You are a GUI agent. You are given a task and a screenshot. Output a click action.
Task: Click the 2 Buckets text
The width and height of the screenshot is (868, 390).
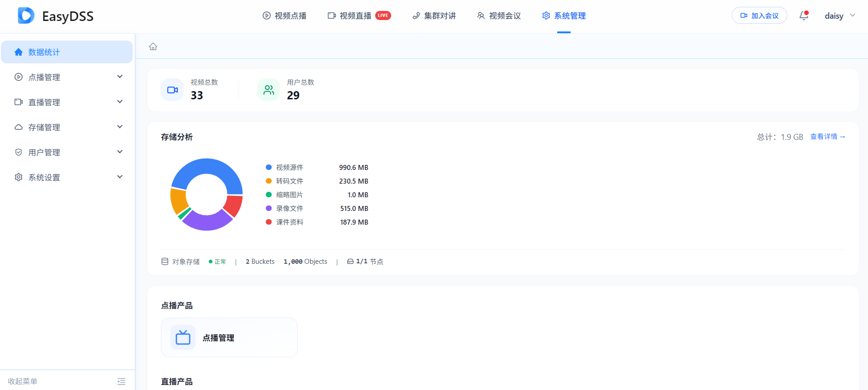tap(260, 262)
